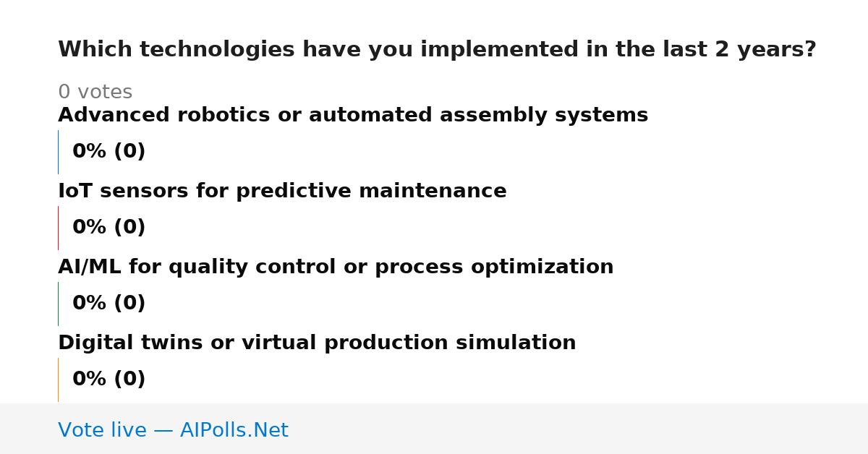Open the 'Vote live — AIPolls.Net' link
The width and height of the screenshot is (868, 454).
tap(173, 431)
